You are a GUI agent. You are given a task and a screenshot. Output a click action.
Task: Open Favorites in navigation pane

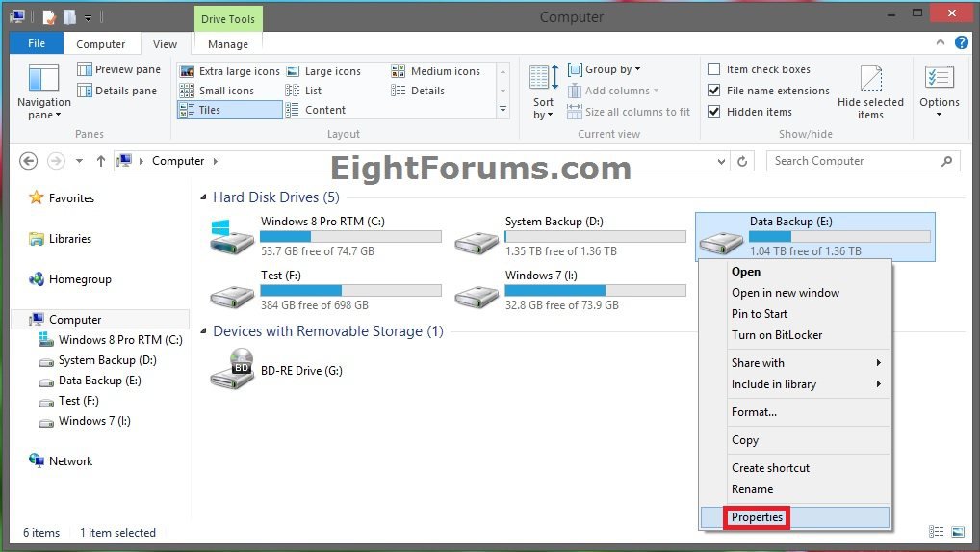tap(71, 198)
